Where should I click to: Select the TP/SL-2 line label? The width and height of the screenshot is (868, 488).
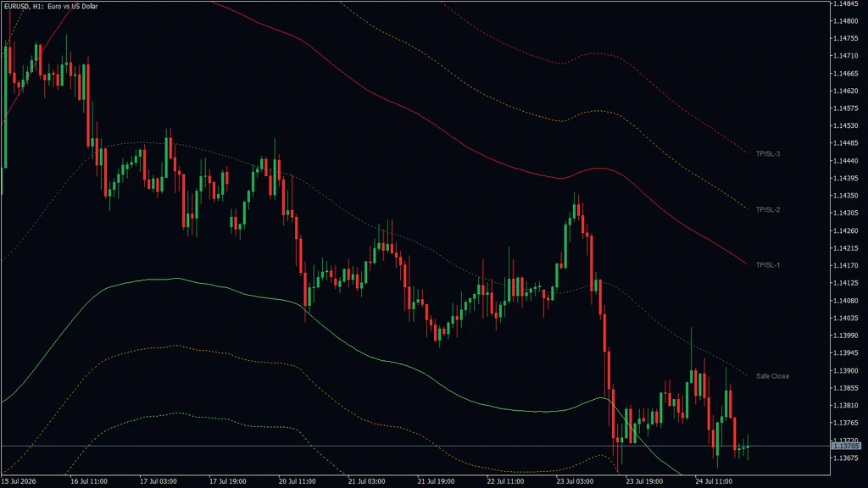point(768,210)
